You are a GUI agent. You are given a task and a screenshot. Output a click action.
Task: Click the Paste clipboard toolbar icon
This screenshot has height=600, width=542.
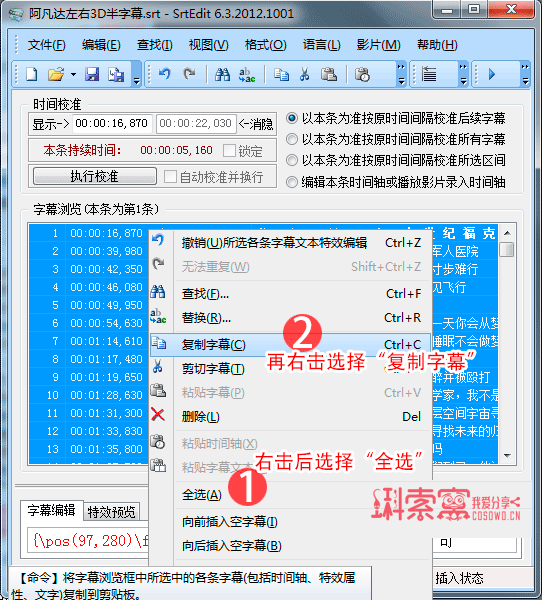pyautogui.click(x=328, y=74)
